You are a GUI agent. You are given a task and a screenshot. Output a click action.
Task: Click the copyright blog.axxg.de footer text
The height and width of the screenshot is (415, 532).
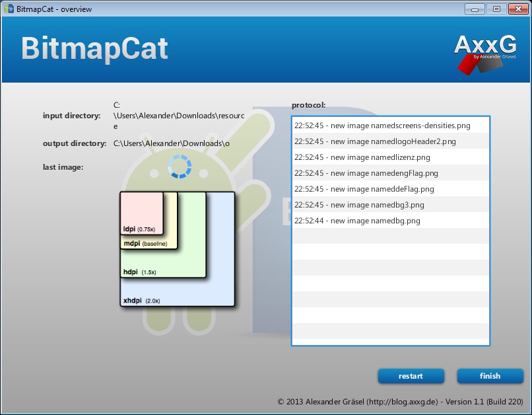click(400, 401)
